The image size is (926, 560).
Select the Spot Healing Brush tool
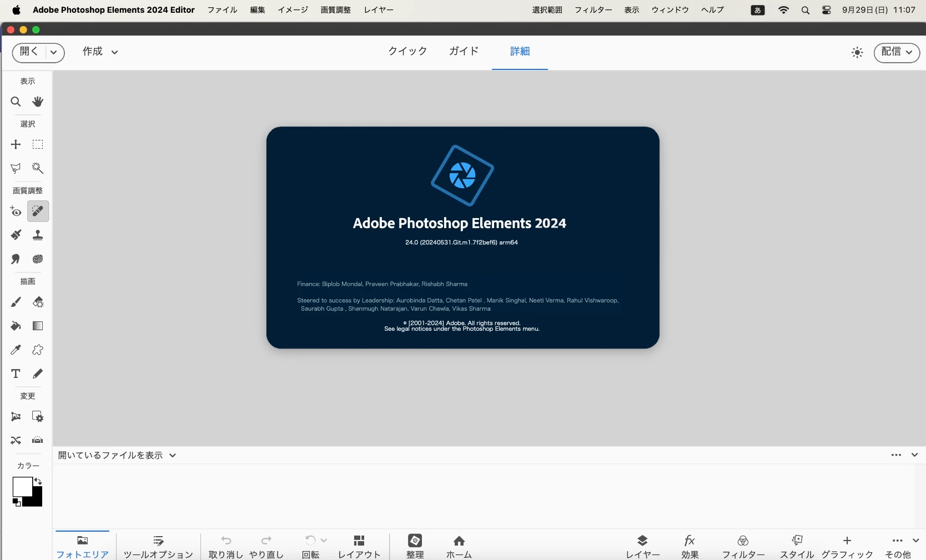(x=38, y=211)
